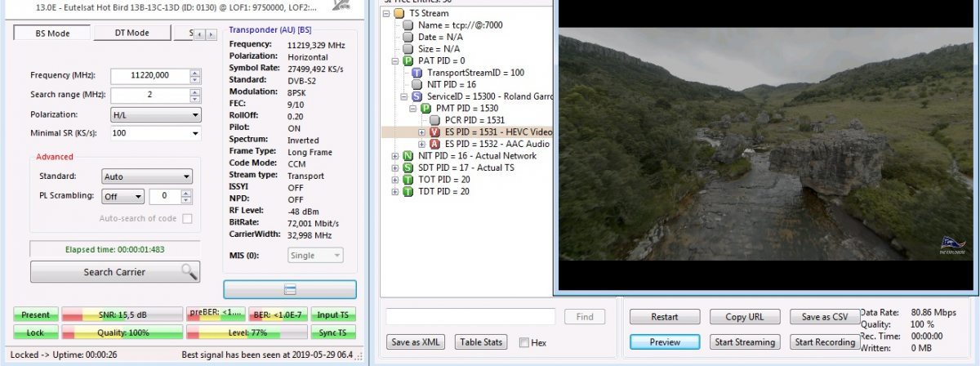This screenshot has width=980, height=366.
Task: Expand the ES PID 1532 AAC Audio node
Action: pos(422,144)
